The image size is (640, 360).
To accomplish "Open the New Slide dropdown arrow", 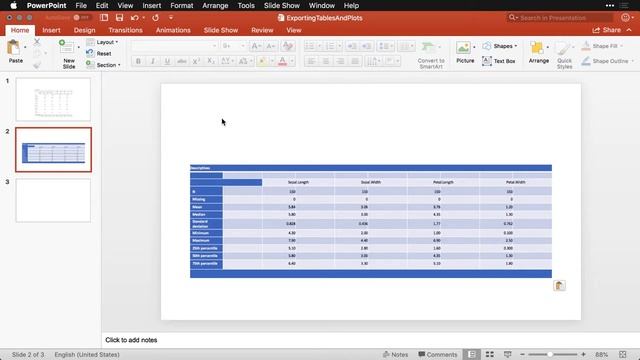I will [78, 47].
